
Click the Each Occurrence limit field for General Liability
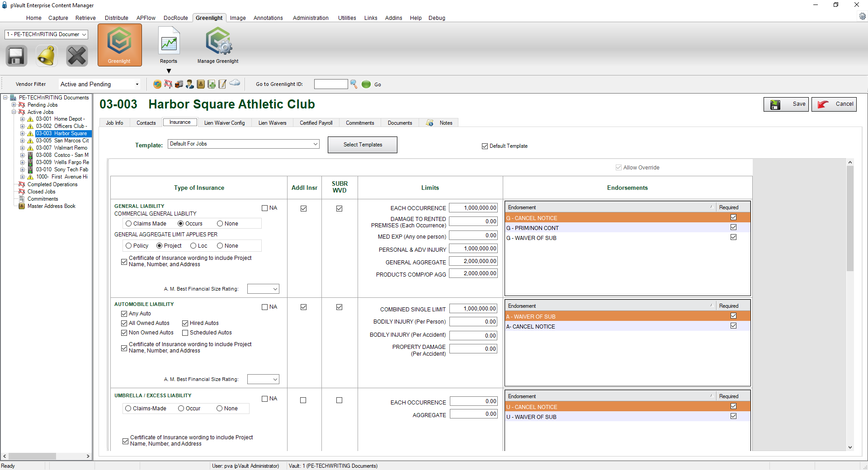[x=473, y=208]
